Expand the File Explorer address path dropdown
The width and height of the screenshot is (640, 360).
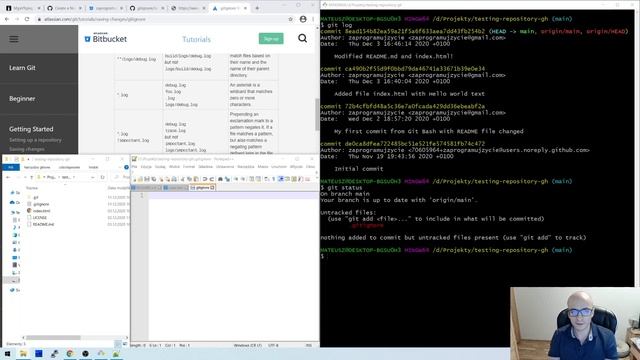click(x=92, y=177)
